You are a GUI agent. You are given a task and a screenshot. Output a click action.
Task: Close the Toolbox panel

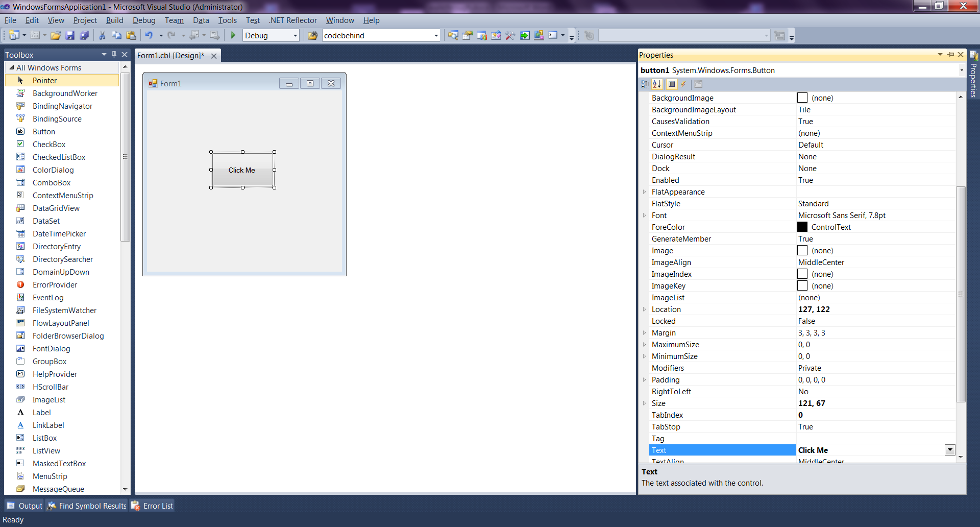tap(124, 54)
